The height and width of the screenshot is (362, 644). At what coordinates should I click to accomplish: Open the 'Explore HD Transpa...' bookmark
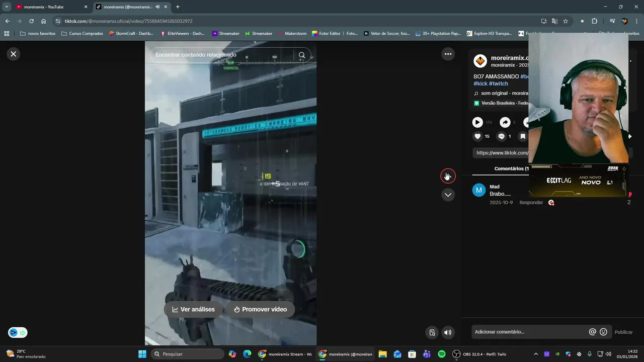click(x=490, y=34)
